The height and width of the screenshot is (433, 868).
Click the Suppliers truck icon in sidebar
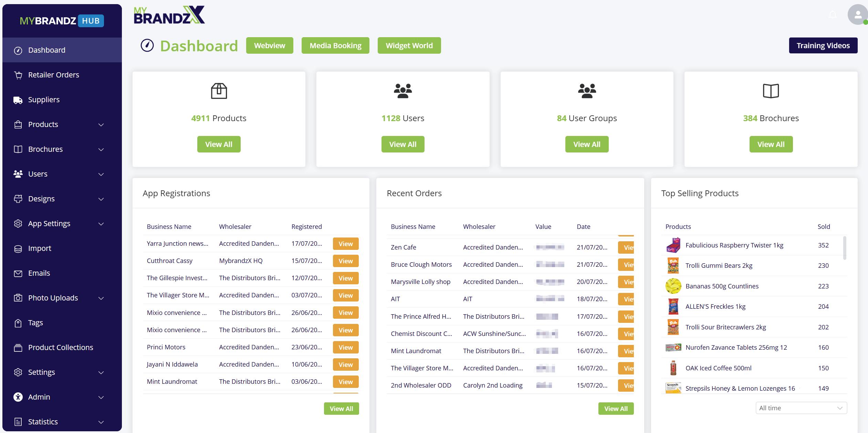(18, 100)
